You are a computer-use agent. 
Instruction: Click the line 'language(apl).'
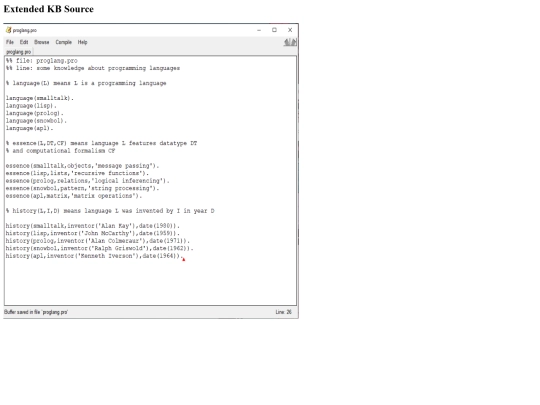point(29,128)
